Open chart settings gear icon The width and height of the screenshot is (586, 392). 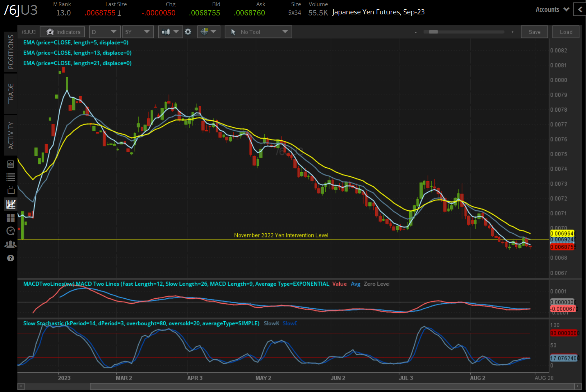coord(188,32)
